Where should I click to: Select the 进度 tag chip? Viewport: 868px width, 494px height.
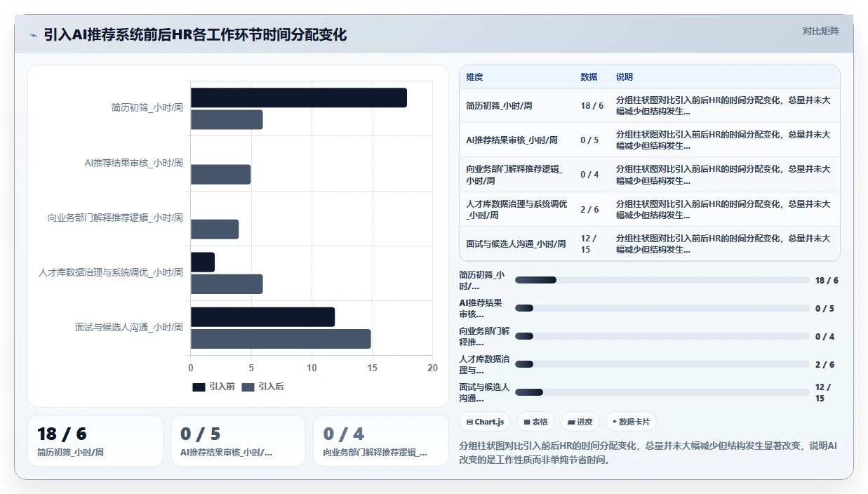pos(580,422)
